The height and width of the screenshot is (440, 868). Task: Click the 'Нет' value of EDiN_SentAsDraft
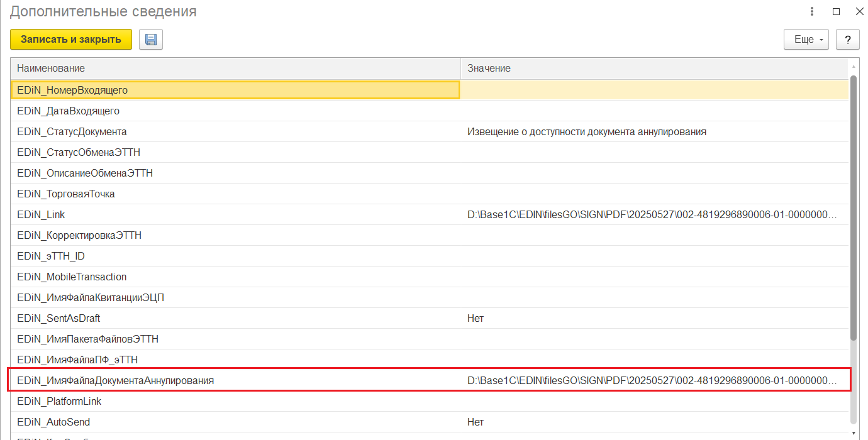click(476, 318)
